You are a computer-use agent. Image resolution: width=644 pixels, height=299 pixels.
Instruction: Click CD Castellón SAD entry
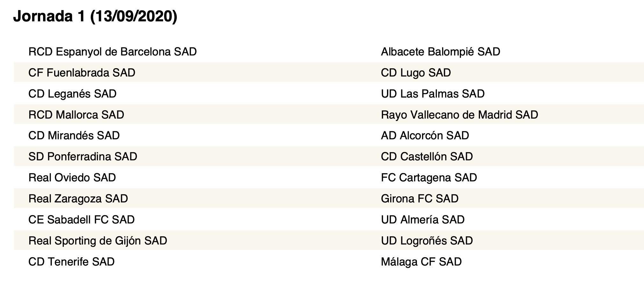click(x=427, y=157)
